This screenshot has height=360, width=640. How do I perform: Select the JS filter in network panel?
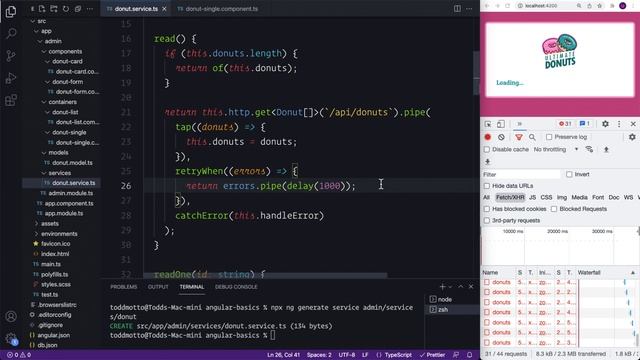(532, 198)
